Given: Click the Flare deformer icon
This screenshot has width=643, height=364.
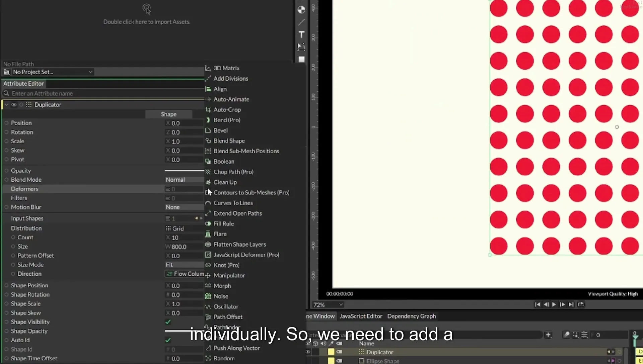Looking at the screenshot, I should click(x=208, y=234).
